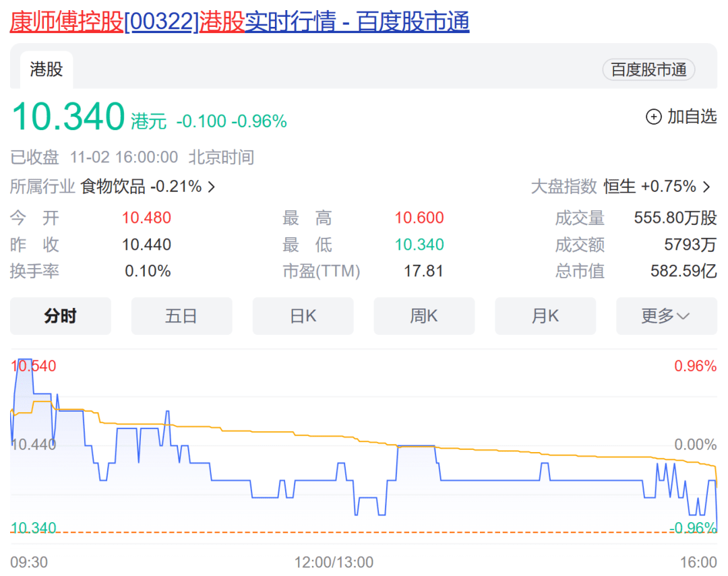Expand the 恒生 index chevron

click(706, 187)
